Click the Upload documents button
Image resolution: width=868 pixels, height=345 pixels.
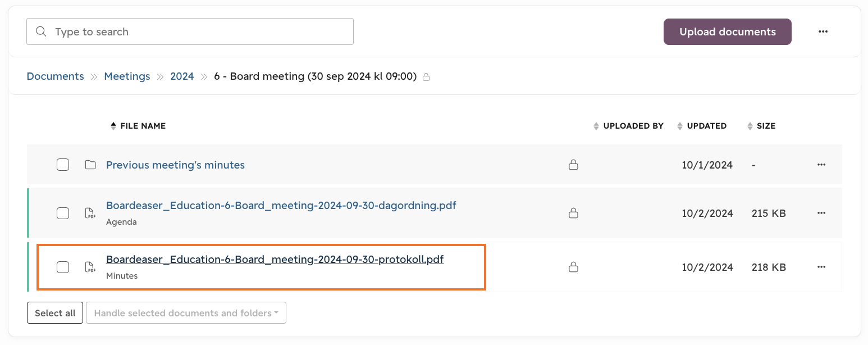(x=728, y=31)
